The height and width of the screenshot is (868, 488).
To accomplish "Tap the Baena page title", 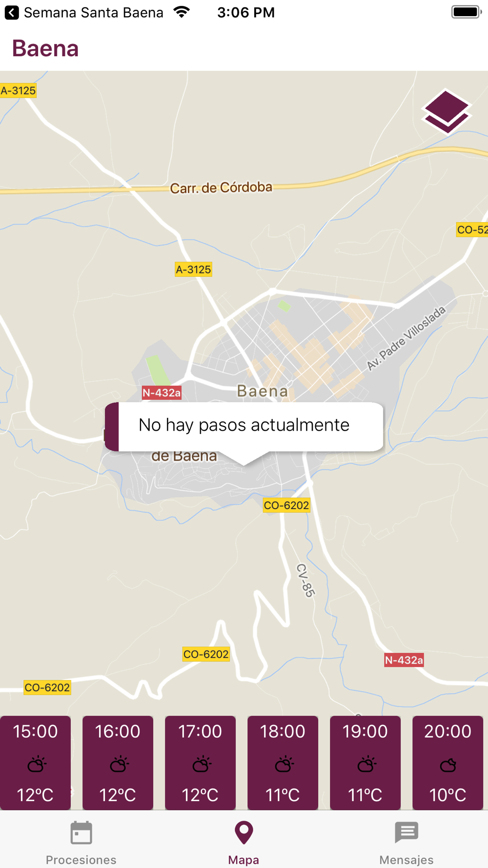I will point(45,48).
